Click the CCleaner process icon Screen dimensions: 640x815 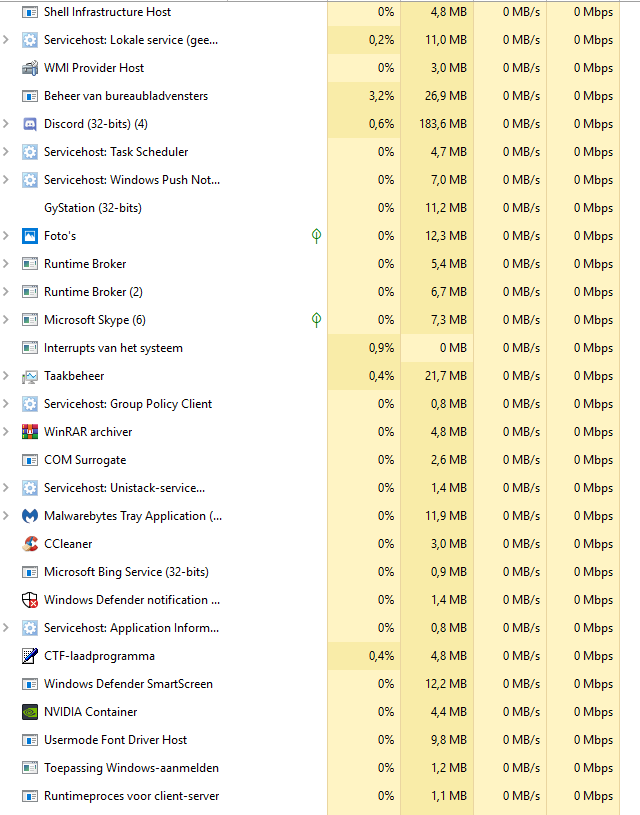tap(30, 544)
